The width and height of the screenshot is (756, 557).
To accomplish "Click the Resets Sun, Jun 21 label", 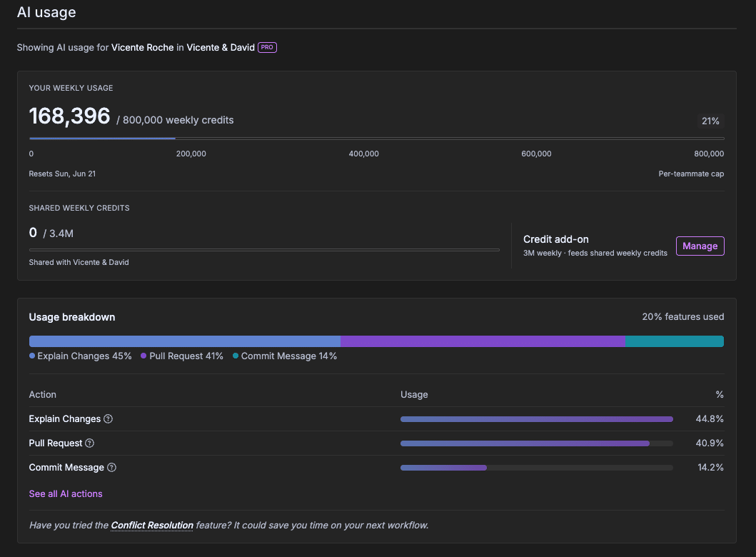I will point(62,174).
